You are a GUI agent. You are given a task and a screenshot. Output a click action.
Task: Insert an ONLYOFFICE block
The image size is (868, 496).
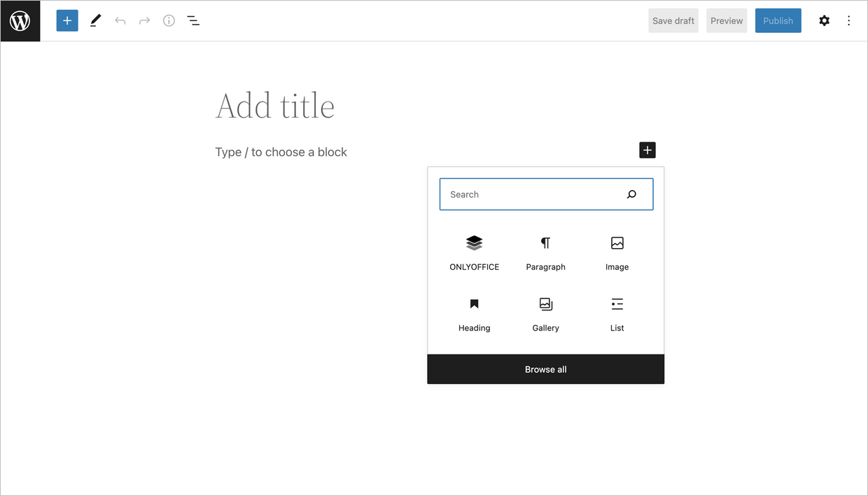[x=474, y=252]
